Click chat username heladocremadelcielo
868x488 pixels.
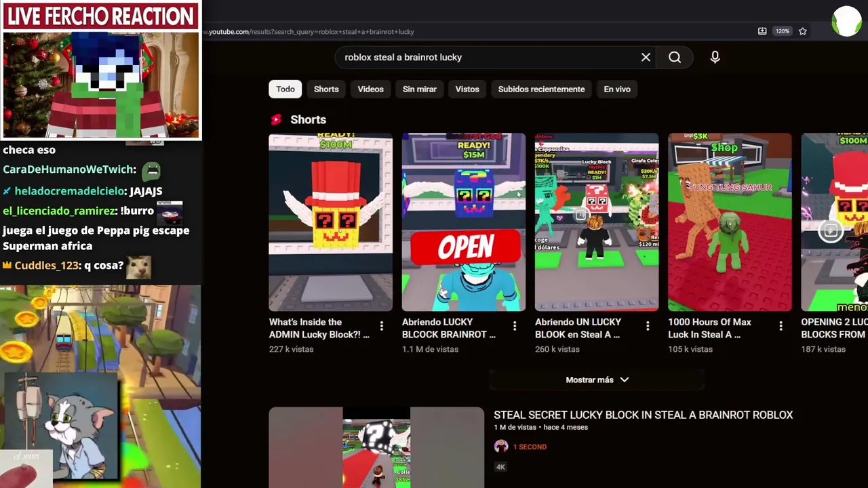[x=70, y=191]
